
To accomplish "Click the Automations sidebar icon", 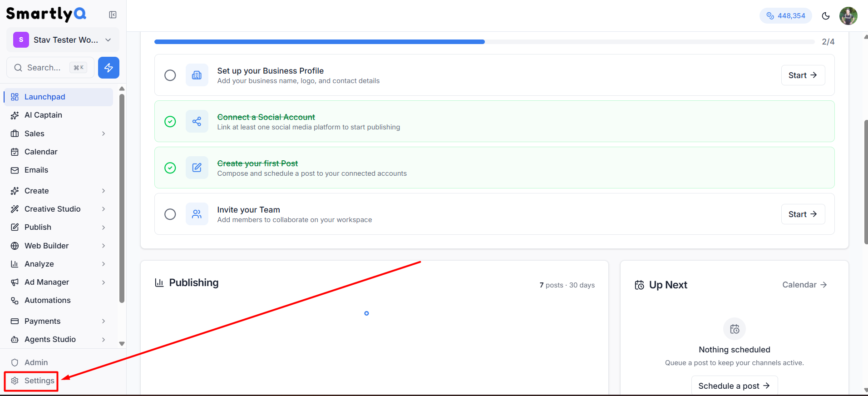I will [x=15, y=301].
